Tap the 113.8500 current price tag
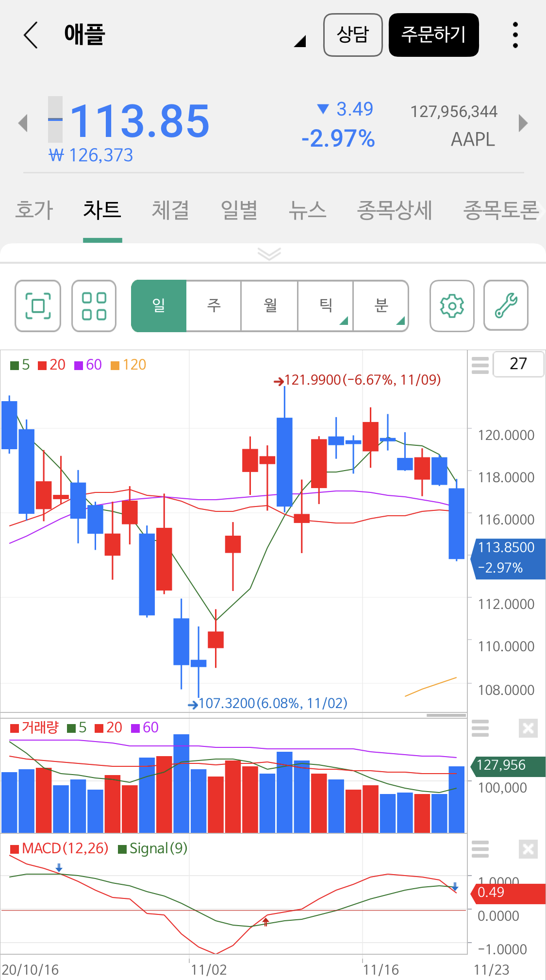 [508, 558]
